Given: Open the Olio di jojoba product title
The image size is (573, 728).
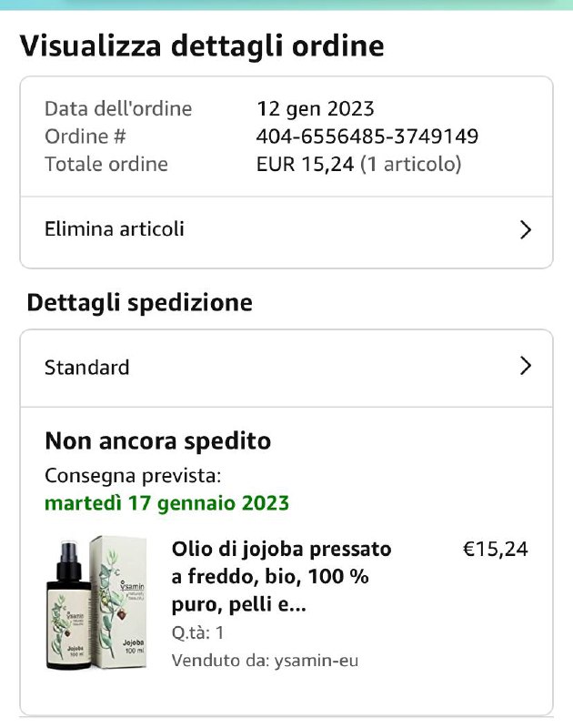Looking at the screenshot, I should [281, 577].
